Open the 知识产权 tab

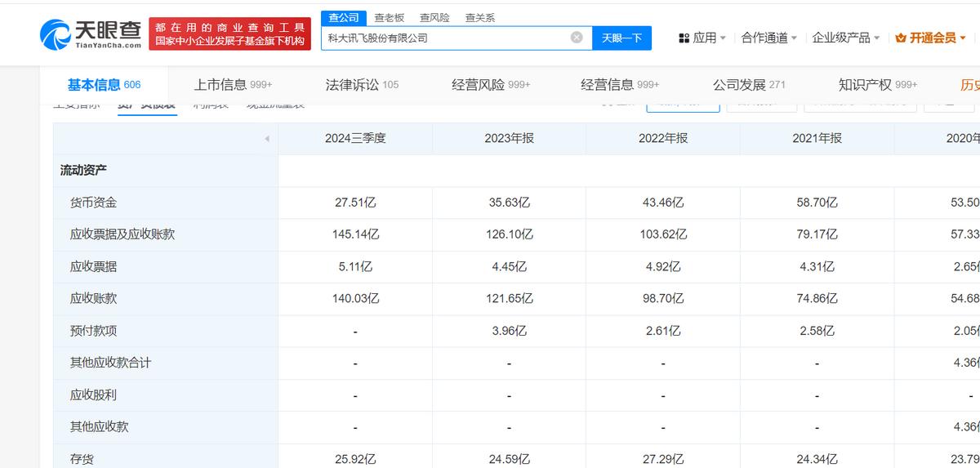(877, 85)
